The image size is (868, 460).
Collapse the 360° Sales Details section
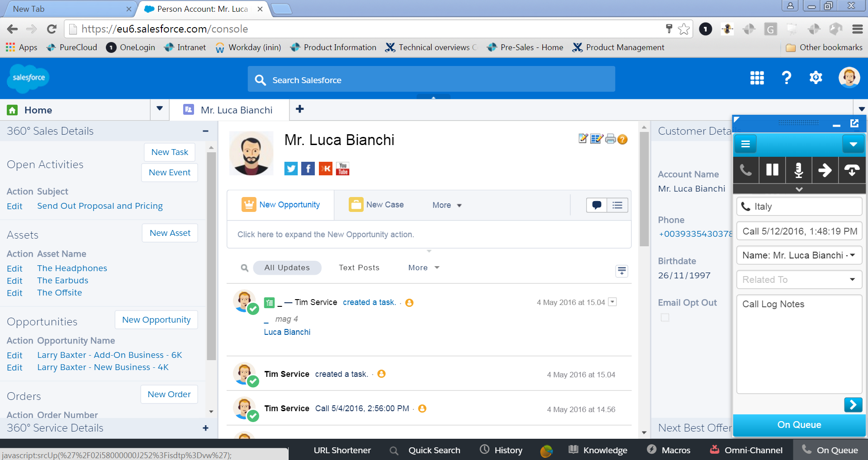[x=206, y=131]
